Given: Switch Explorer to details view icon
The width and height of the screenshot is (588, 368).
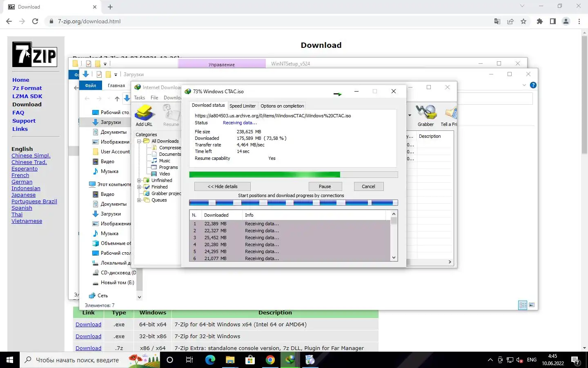Looking at the screenshot, I should pos(523,305).
